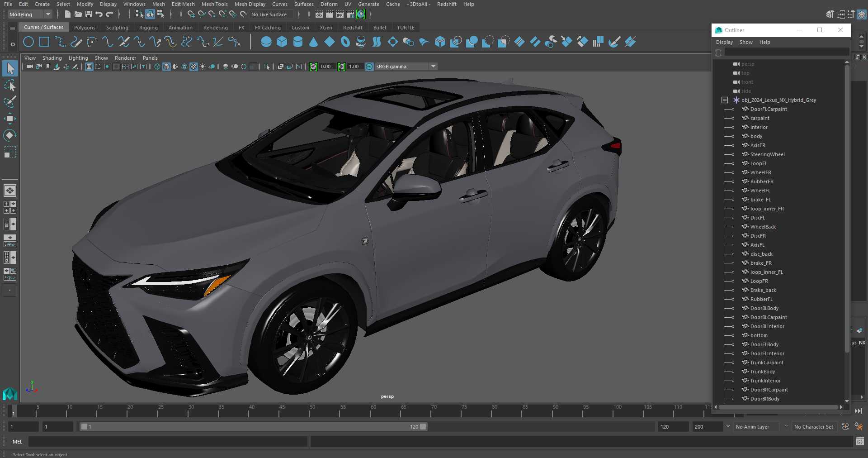Toggle snap to grids
The height and width of the screenshot is (458, 868).
191,14
